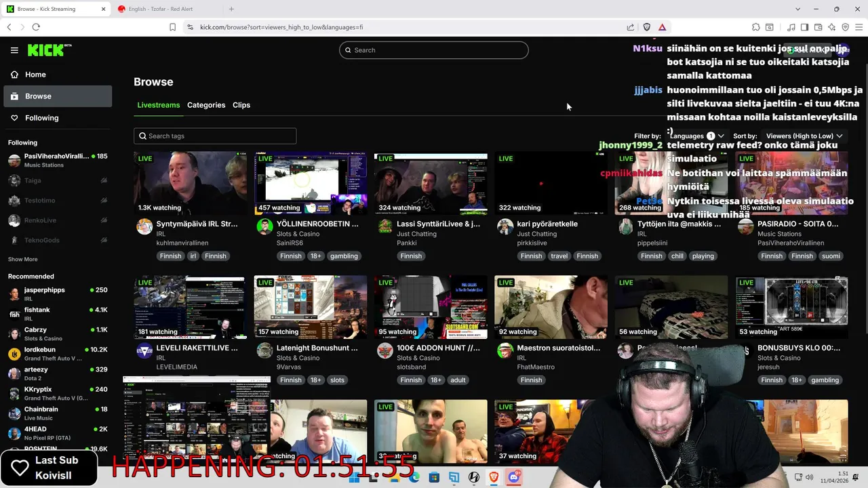Open the kuhlmanvirallinen channel avatar
Screen dimensions: 868x488
144,227
